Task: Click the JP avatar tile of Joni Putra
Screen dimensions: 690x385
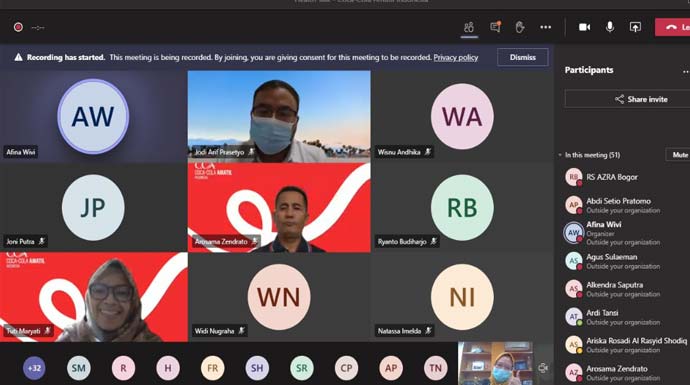Action: coord(93,208)
